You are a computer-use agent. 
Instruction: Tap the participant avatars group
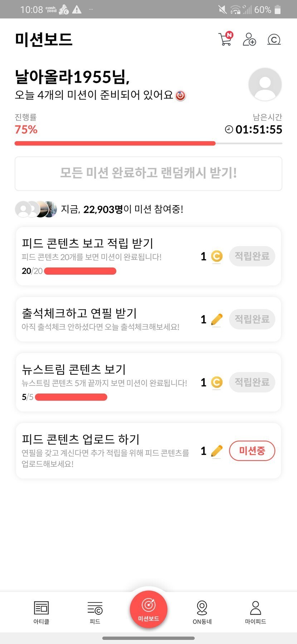pos(36,209)
